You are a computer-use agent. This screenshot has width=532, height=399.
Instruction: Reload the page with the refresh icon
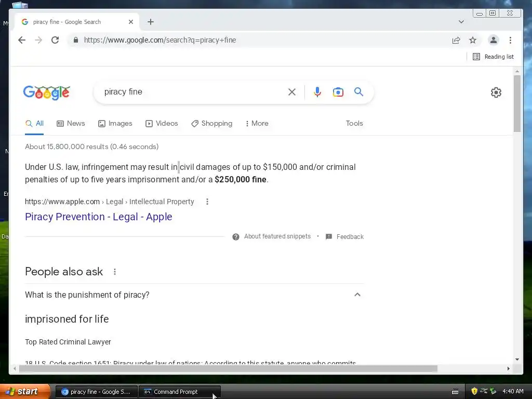[x=55, y=40]
